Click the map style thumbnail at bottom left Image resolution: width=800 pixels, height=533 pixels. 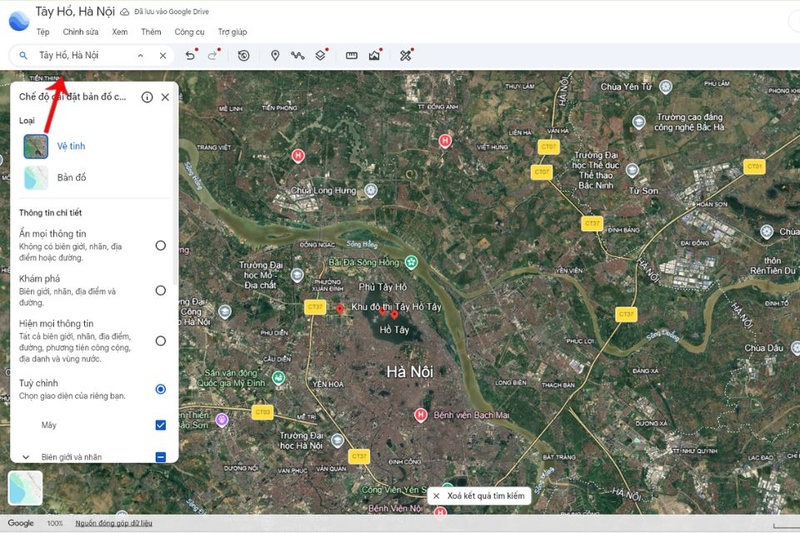[x=26, y=488]
